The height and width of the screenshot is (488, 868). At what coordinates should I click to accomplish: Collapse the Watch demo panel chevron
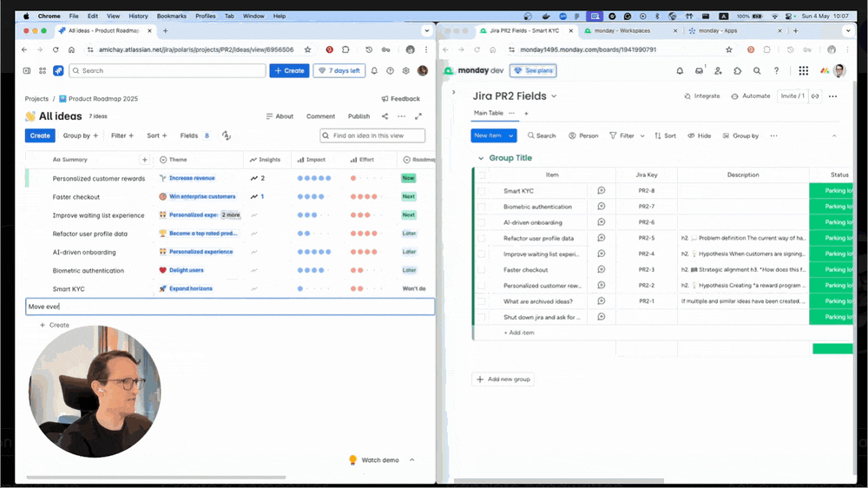(411, 460)
